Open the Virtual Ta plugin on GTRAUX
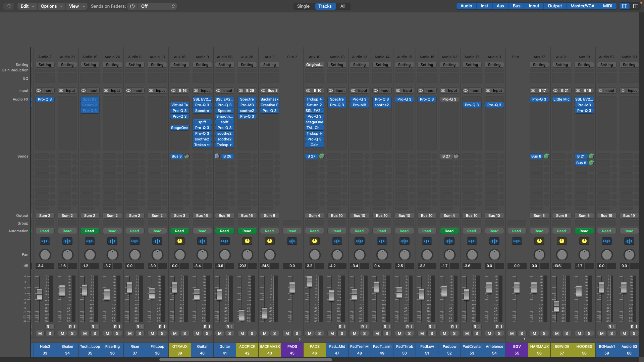The height and width of the screenshot is (362, 644). [179, 105]
